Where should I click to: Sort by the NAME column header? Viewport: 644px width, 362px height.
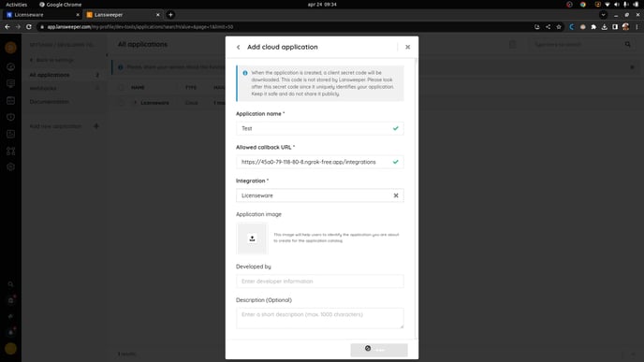point(138,87)
